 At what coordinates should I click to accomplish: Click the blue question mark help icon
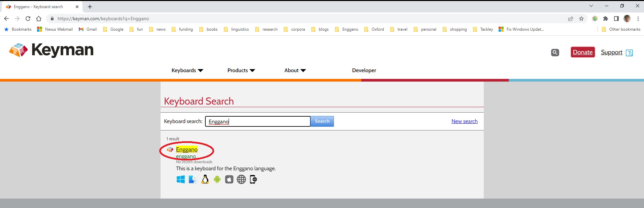[629, 53]
